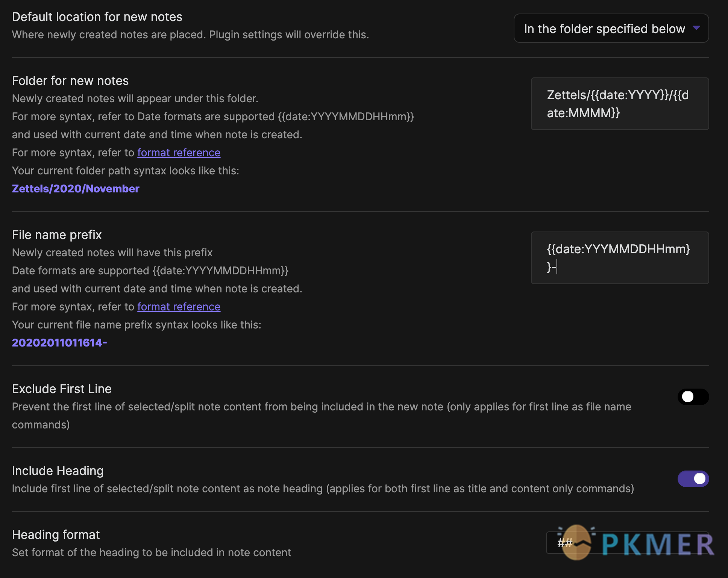The width and height of the screenshot is (728, 578).
Task: Click the Folder for new notes path field
Action: coord(620,104)
